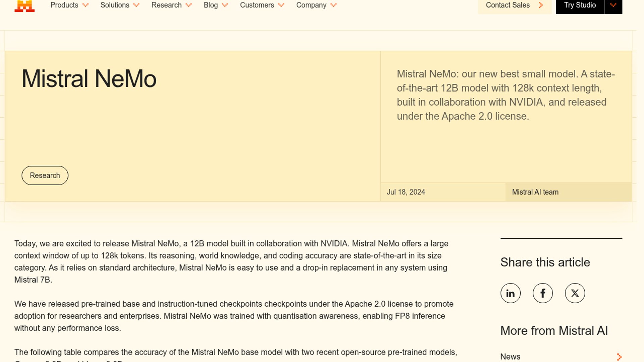Click arrow icon next to News

coord(619,357)
